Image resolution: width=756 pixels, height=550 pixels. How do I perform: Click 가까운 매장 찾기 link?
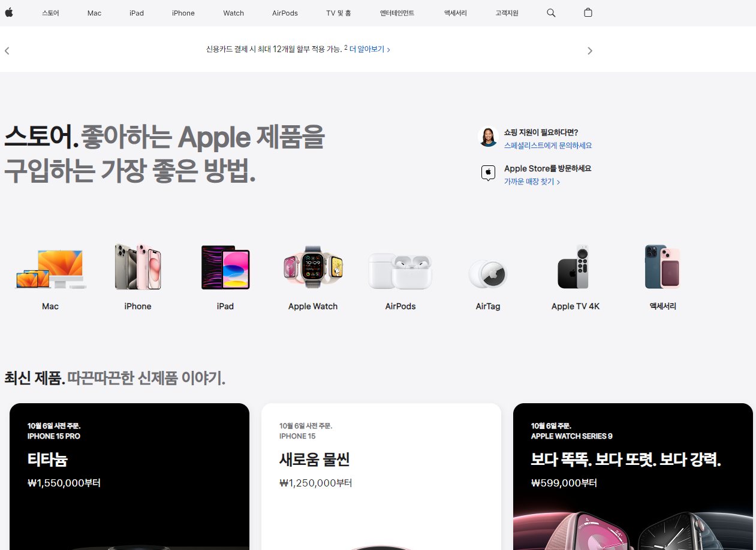pos(532,182)
